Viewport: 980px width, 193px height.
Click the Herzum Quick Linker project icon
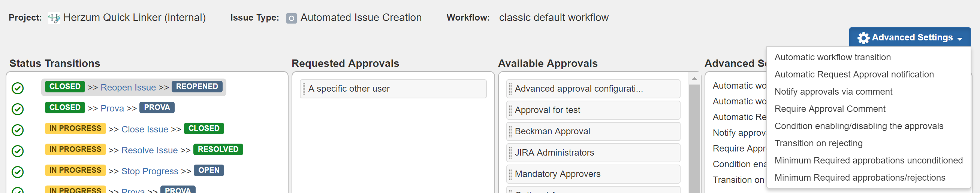(54, 18)
